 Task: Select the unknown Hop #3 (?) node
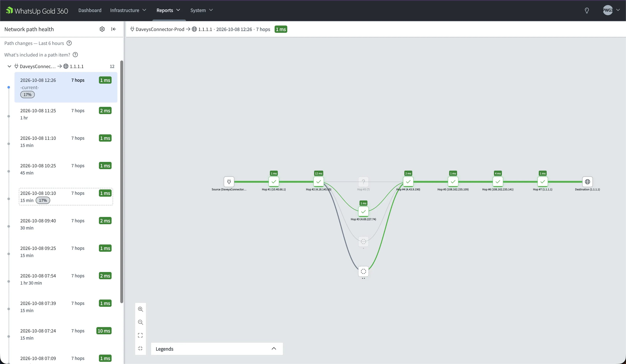pos(363,181)
